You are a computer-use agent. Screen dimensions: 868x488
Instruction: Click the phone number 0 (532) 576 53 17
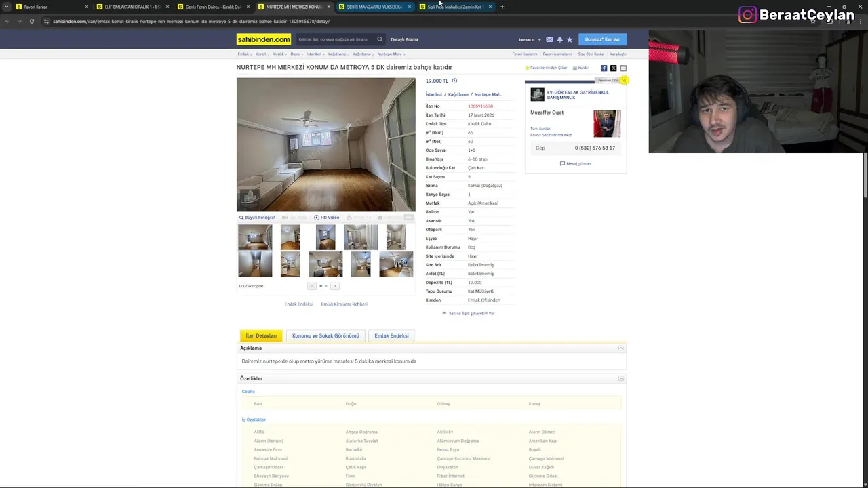[x=595, y=148]
